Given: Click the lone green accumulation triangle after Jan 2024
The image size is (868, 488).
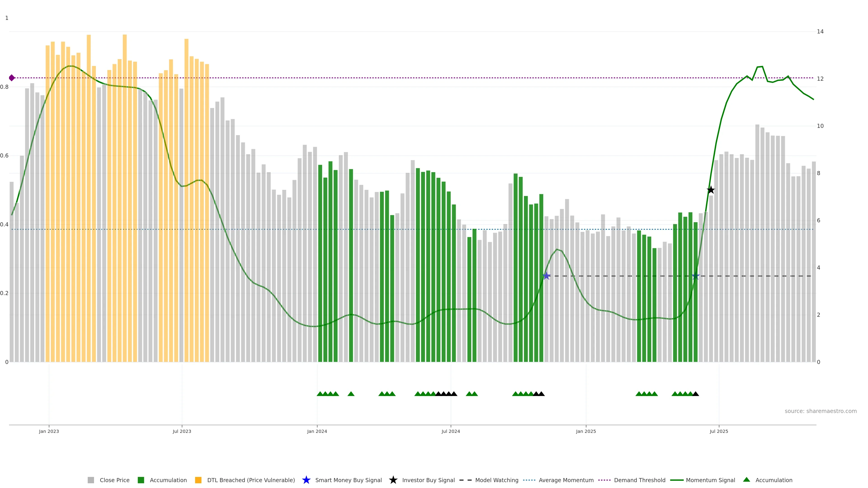Looking at the screenshot, I should 351,394.
